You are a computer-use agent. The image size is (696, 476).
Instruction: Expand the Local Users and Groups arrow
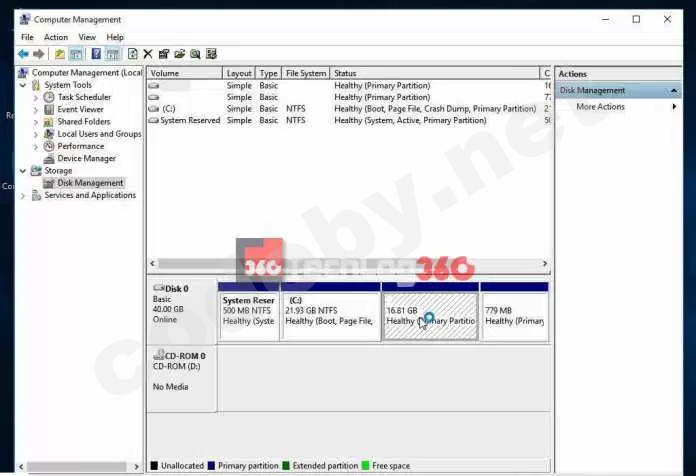click(x=36, y=134)
